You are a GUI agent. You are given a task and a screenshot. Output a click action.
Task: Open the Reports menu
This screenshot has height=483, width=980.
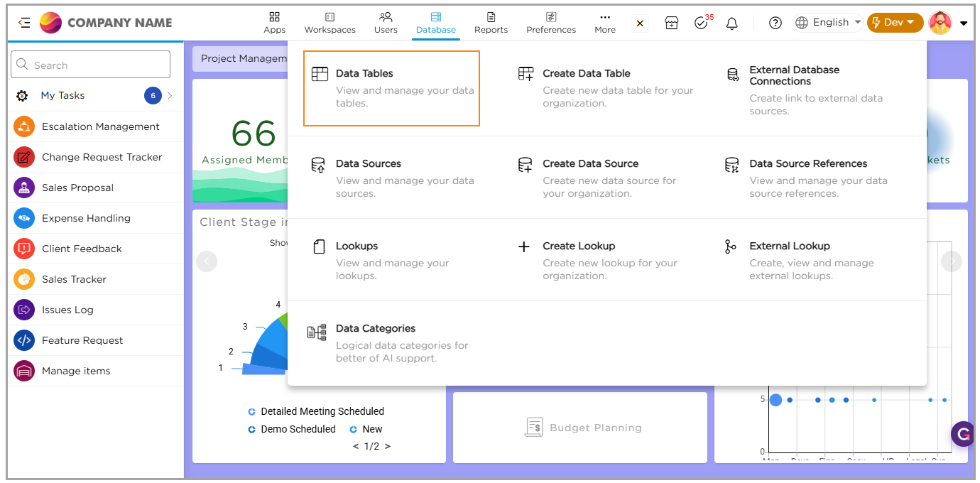click(491, 23)
